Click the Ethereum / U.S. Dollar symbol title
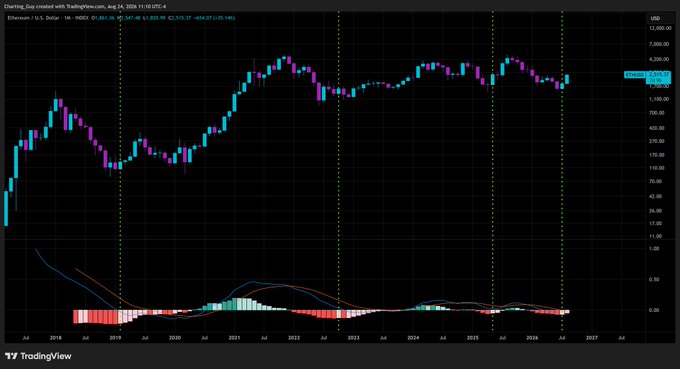This screenshot has height=369, width=680. 33,18
